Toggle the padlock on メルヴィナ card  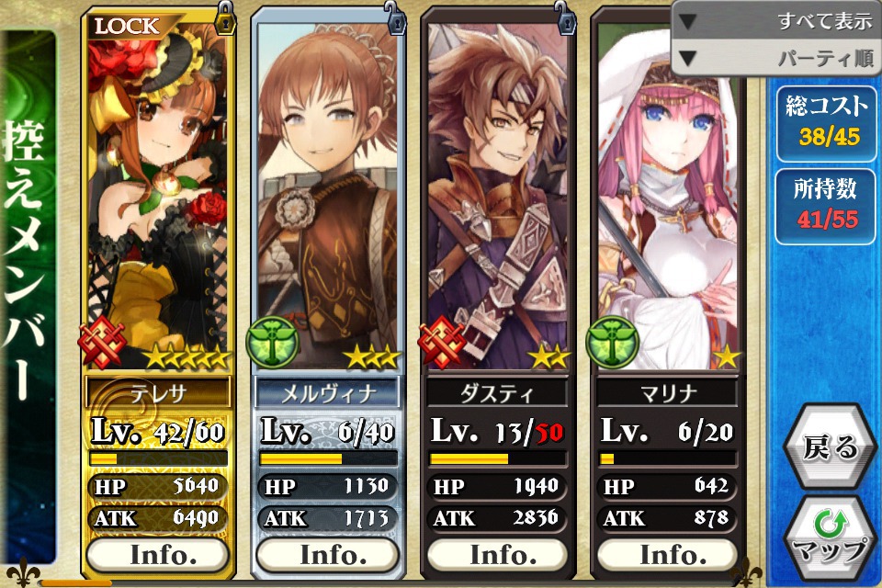tap(395, 18)
